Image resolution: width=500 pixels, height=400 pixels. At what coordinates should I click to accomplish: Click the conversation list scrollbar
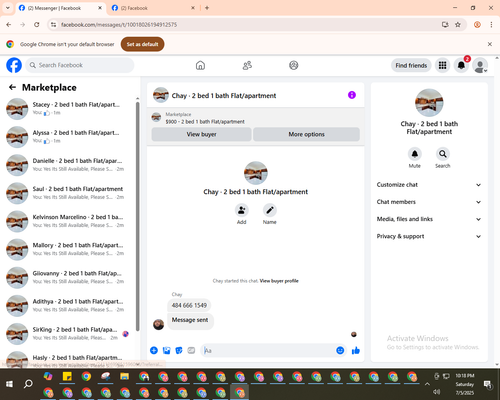[x=137, y=217]
